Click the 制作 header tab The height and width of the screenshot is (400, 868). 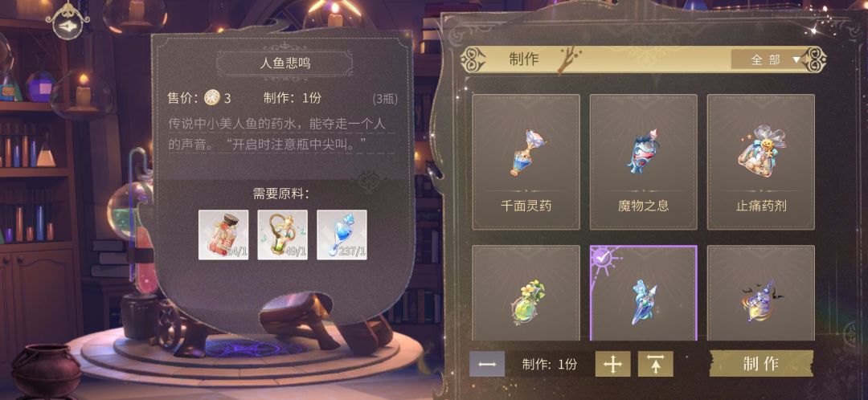coord(524,59)
